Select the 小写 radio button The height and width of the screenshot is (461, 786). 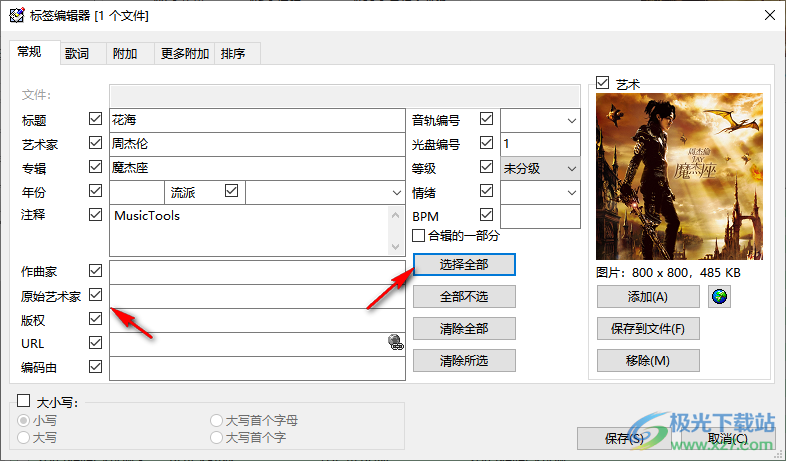pos(24,420)
